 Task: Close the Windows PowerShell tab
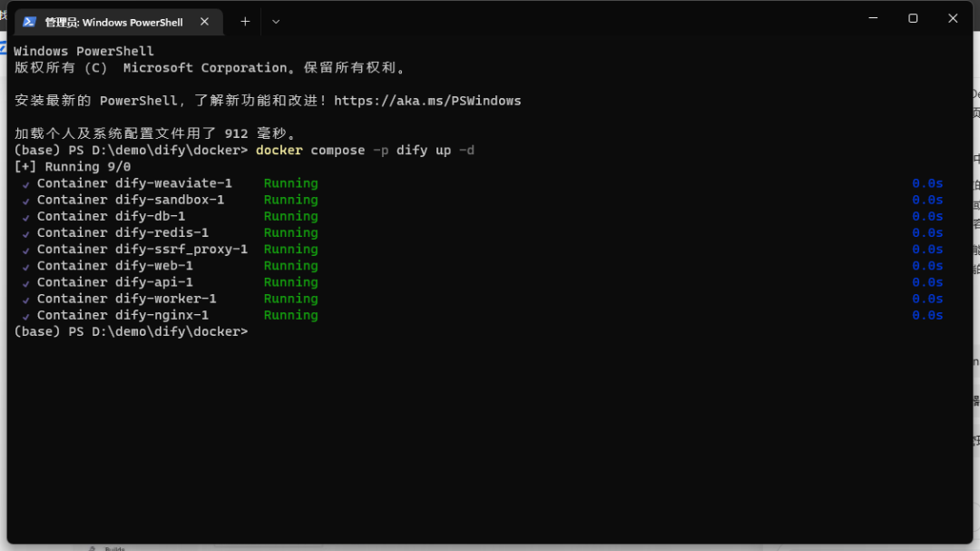click(x=205, y=22)
